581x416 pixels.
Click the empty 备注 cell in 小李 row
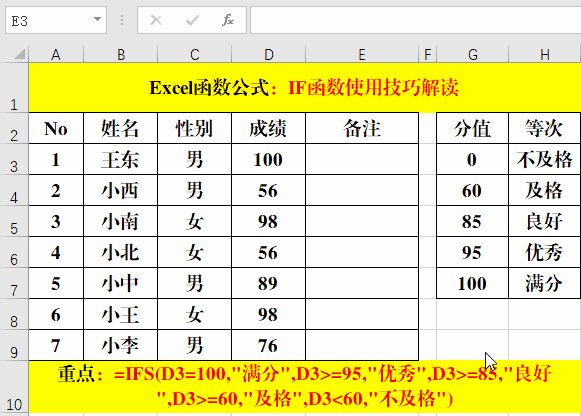[362, 345]
